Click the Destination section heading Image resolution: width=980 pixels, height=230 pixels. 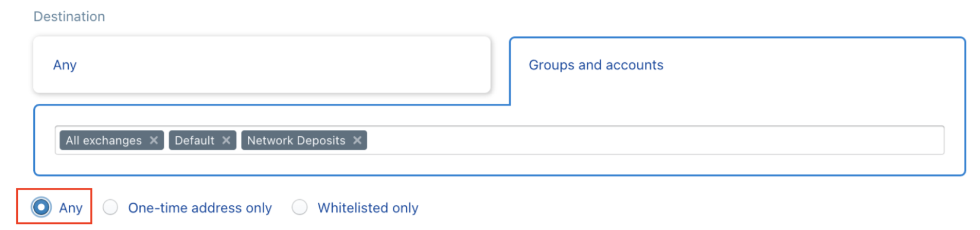click(x=69, y=17)
